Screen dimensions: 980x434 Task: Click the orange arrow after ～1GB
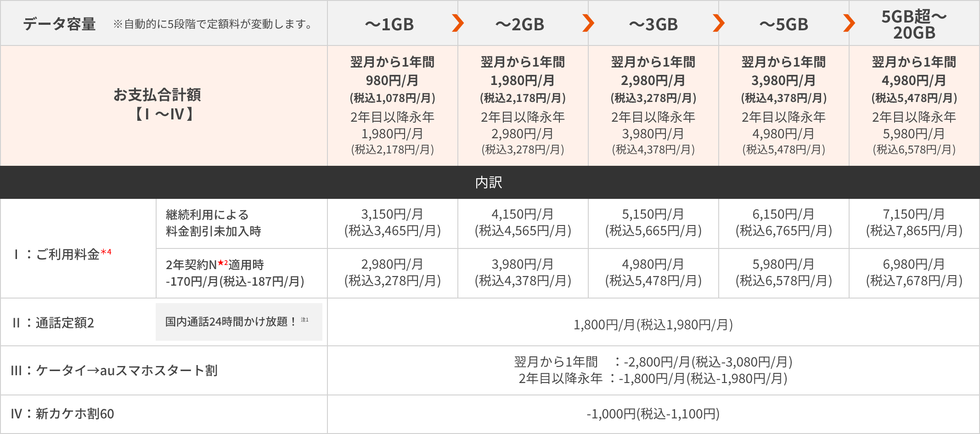(458, 23)
